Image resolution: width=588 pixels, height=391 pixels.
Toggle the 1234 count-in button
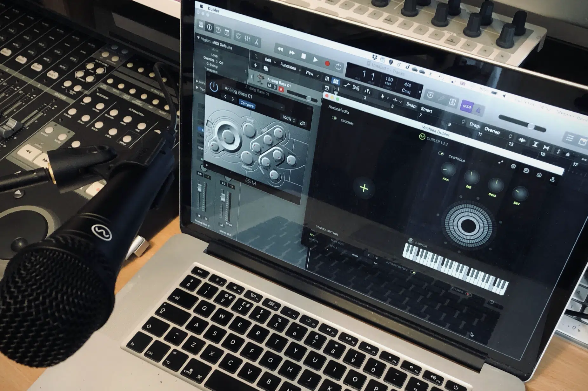click(467, 106)
